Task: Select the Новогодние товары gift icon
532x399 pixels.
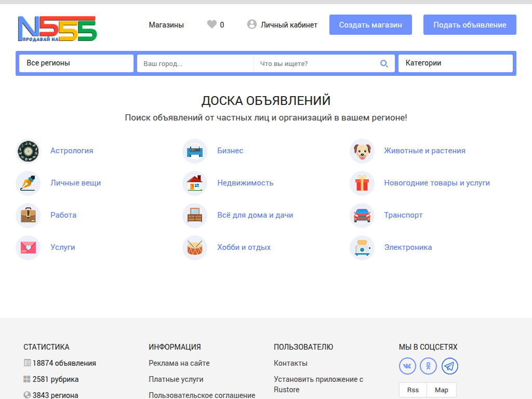Action: [362, 183]
